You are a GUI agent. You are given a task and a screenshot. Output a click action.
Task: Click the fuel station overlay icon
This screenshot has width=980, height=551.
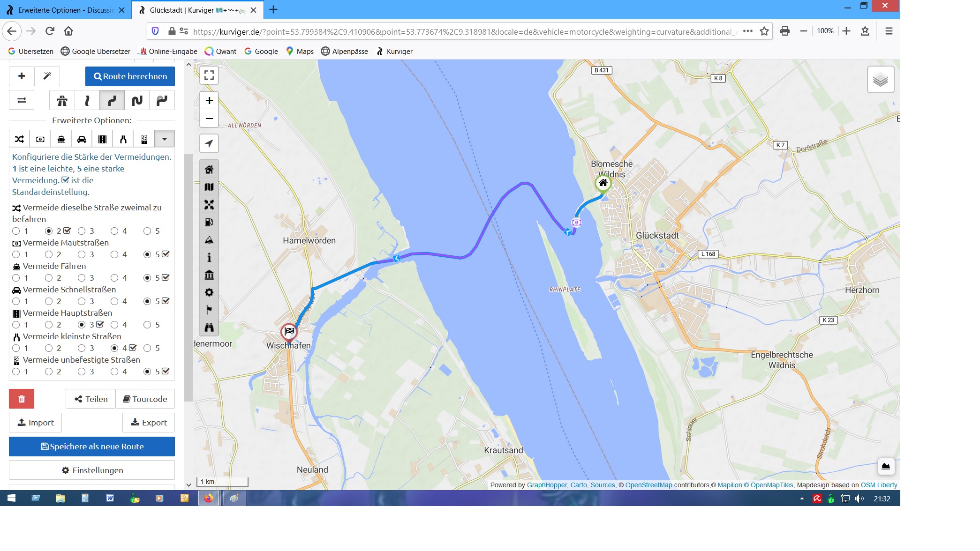(x=209, y=222)
